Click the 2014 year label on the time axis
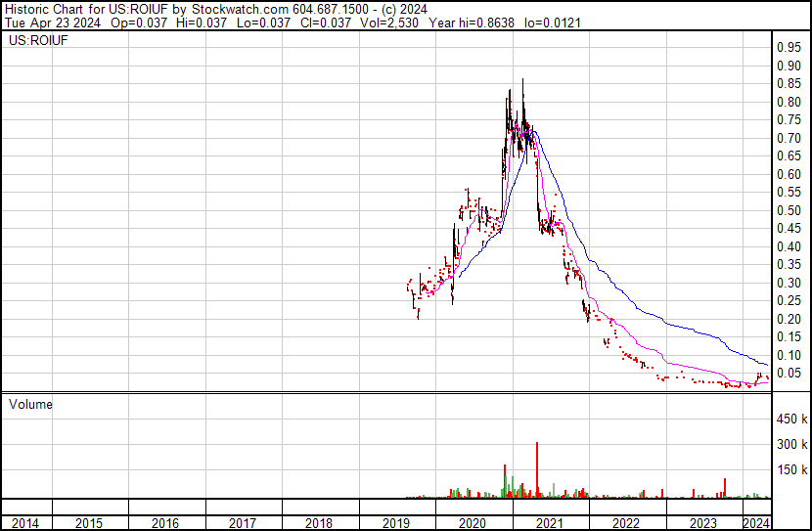Image resolution: width=812 pixels, height=531 pixels. [24, 523]
